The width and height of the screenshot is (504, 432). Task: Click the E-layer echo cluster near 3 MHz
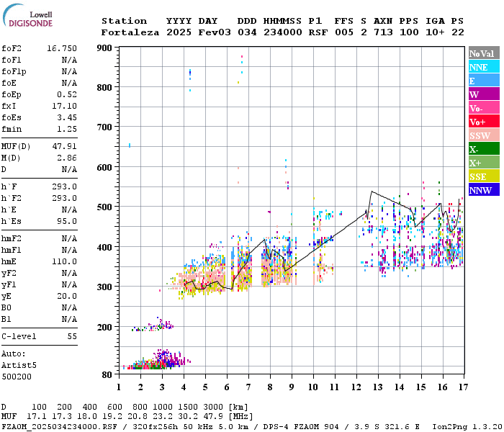tap(158, 361)
